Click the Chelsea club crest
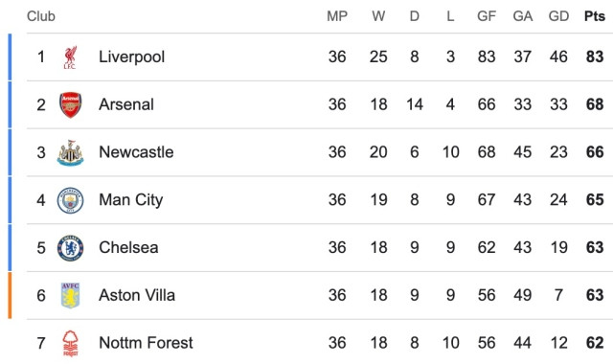 (70, 248)
